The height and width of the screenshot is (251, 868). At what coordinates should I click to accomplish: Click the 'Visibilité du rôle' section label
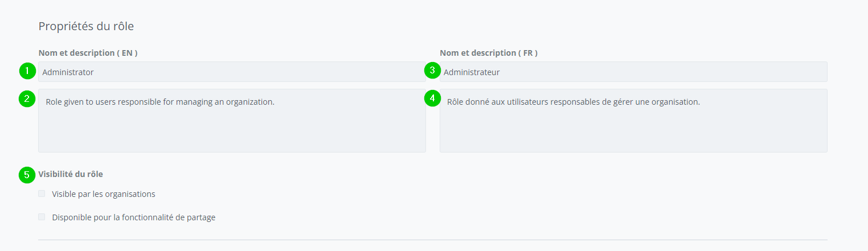coord(71,174)
